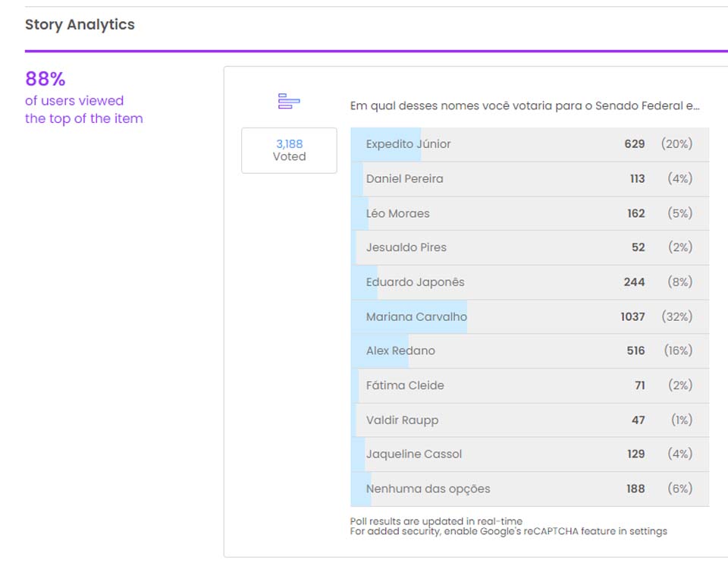Click the (20%) percentage for Expedito Júnior

(x=676, y=144)
